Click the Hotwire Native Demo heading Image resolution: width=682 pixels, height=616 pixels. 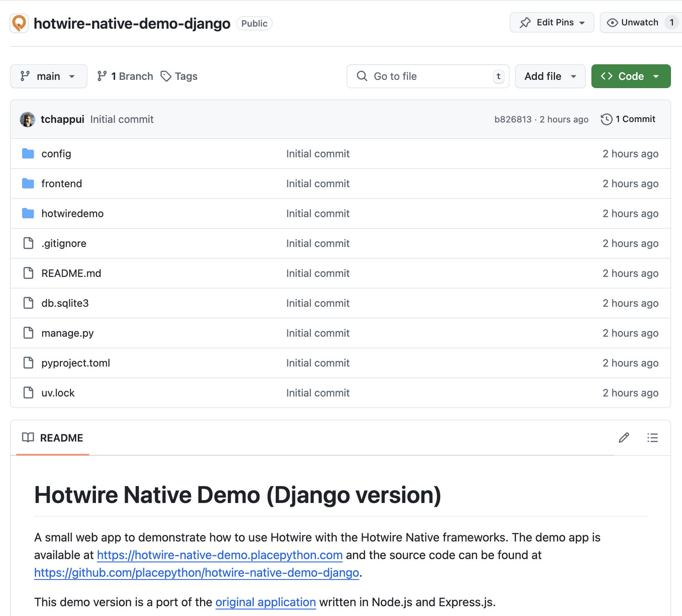[238, 495]
